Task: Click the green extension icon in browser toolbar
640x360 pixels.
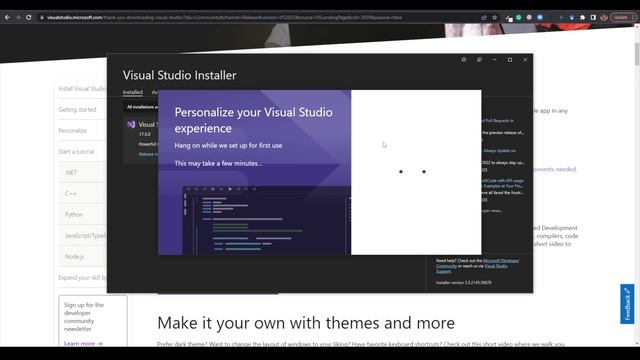Action: coord(519,18)
